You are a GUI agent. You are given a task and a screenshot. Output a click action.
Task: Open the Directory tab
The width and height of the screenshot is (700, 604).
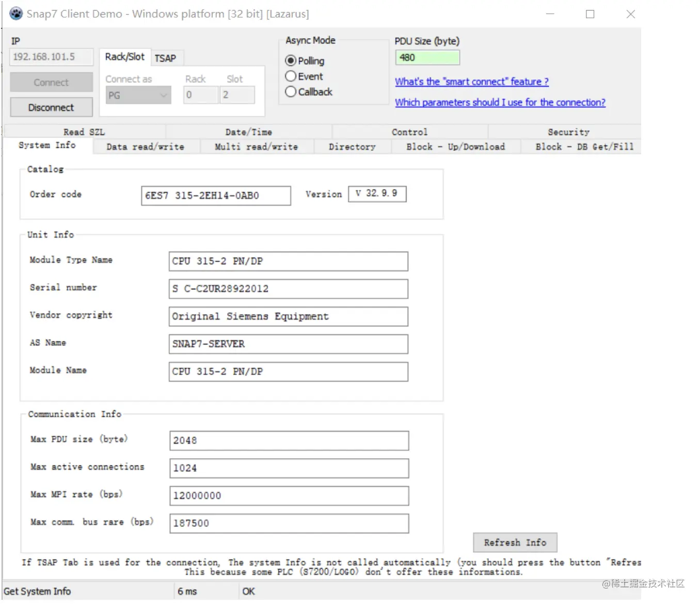pos(352,147)
